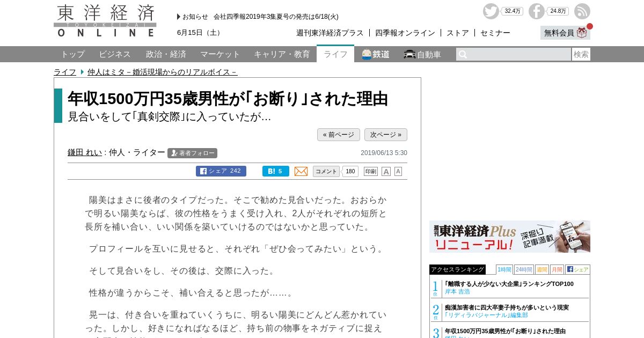
Task: Open リディラバジャーナル編集部 author link
Action: (486, 315)
